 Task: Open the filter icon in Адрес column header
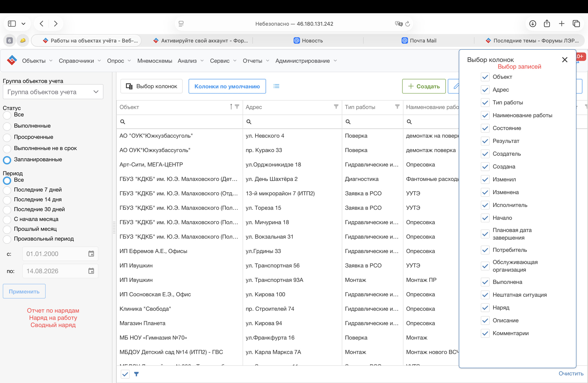click(336, 106)
